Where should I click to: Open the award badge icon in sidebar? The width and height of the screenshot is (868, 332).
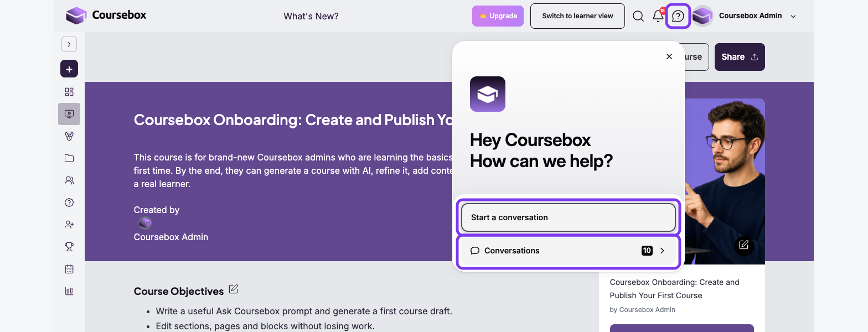tap(69, 136)
